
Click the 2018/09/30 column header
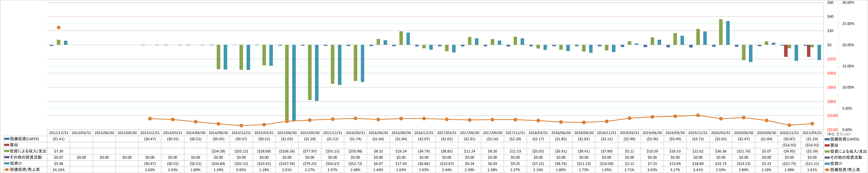(584, 133)
